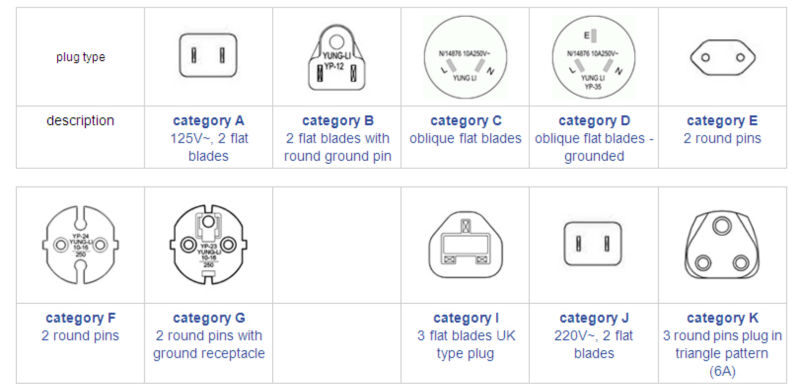
Task: Click the category A two flat blades plug image
Action: (208, 55)
